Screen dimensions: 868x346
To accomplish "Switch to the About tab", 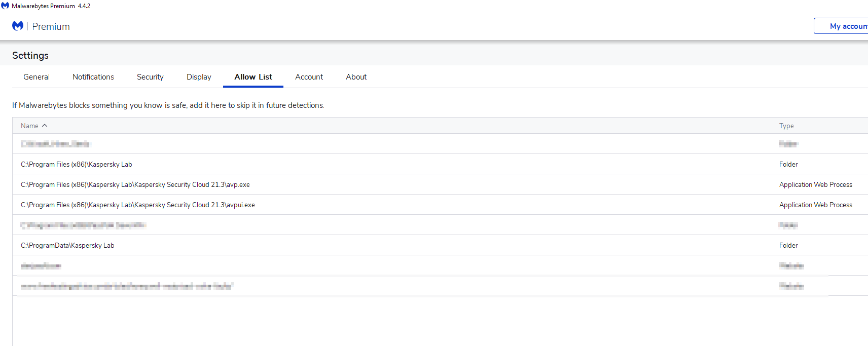I will point(356,77).
